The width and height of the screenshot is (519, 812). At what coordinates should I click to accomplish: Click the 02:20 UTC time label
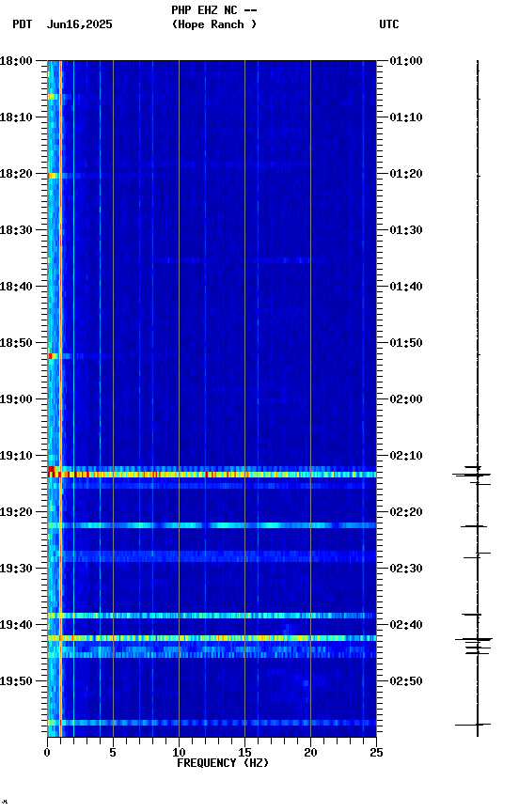tap(406, 512)
